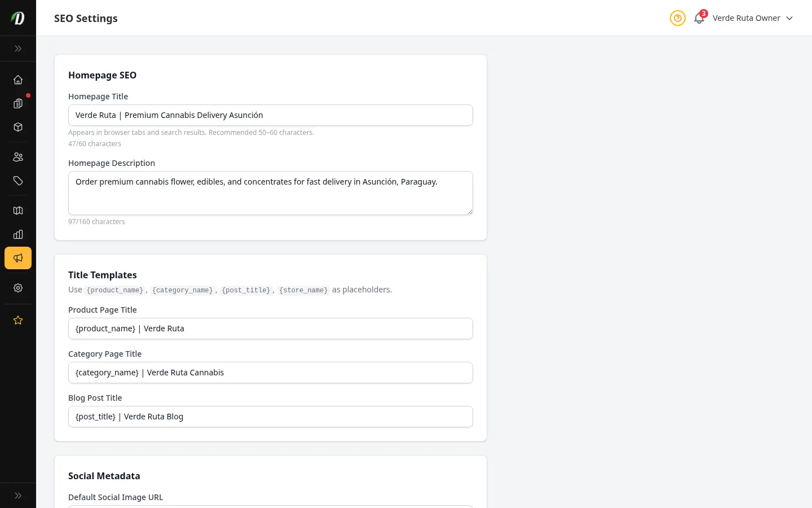Click the "Default Social Image URL" label
Viewport: 812px width, 508px height.
pyautogui.click(x=116, y=497)
